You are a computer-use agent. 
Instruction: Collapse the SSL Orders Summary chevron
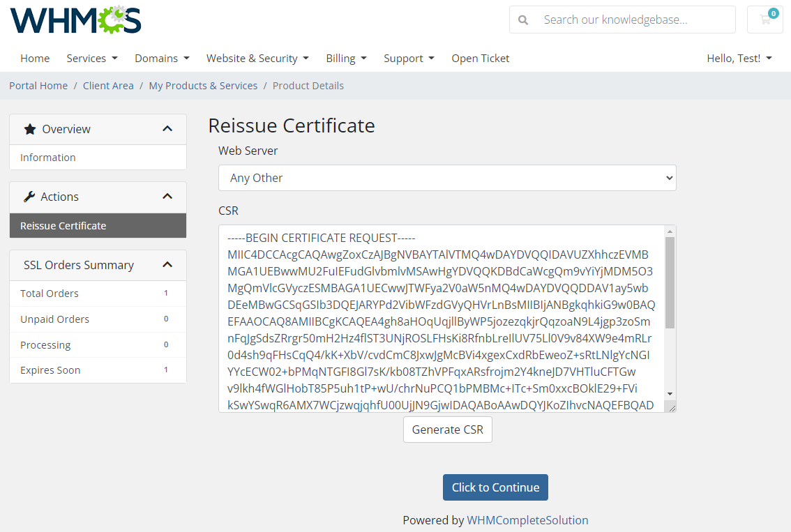[167, 265]
